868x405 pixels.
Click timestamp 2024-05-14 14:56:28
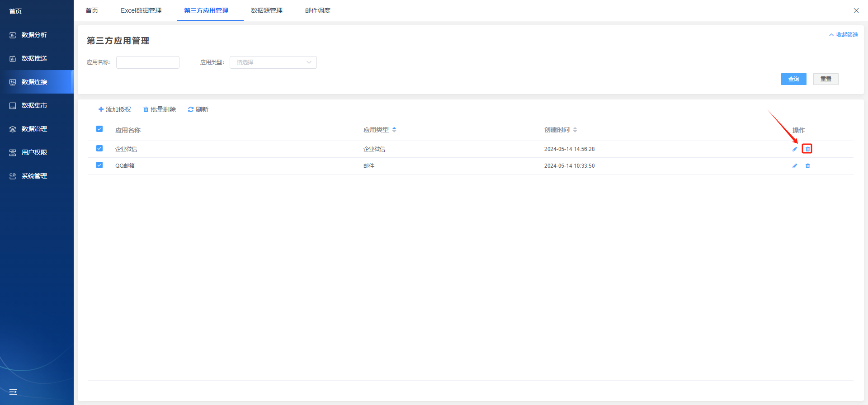(x=570, y=149)
